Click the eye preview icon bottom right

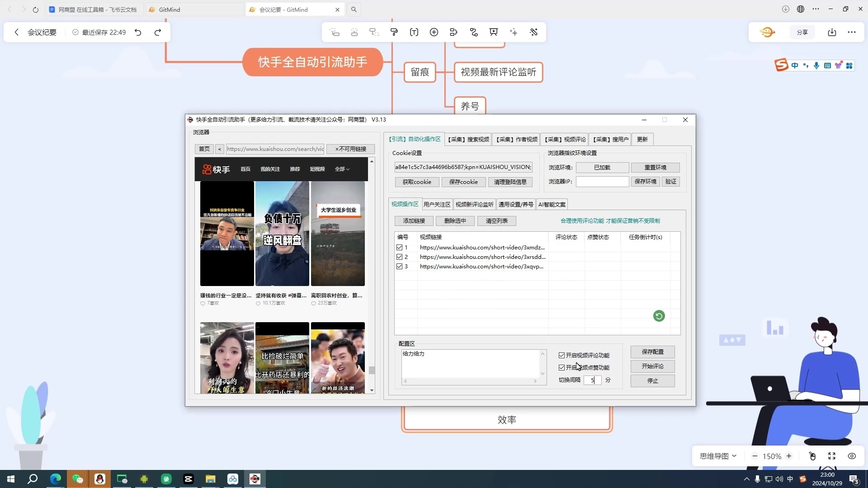point(852,456)
